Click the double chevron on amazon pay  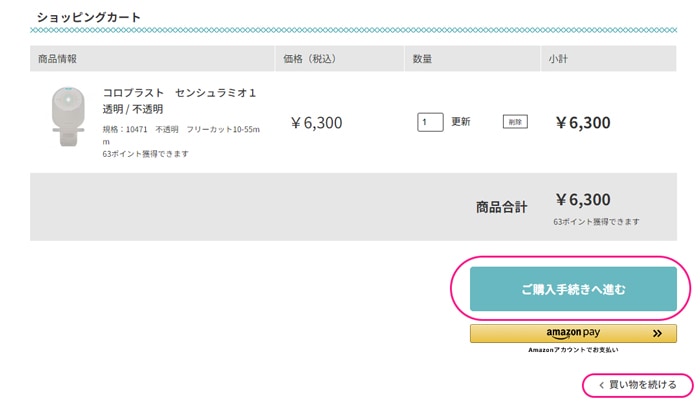pos(657,334)
